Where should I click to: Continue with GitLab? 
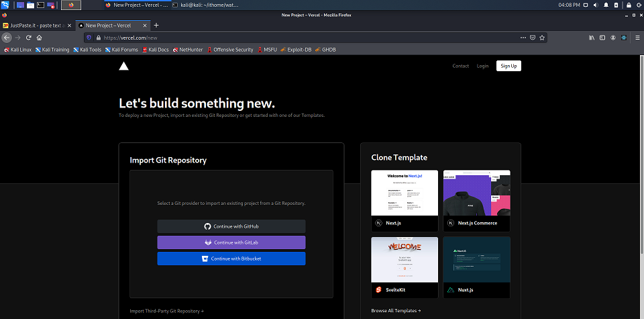231,242
